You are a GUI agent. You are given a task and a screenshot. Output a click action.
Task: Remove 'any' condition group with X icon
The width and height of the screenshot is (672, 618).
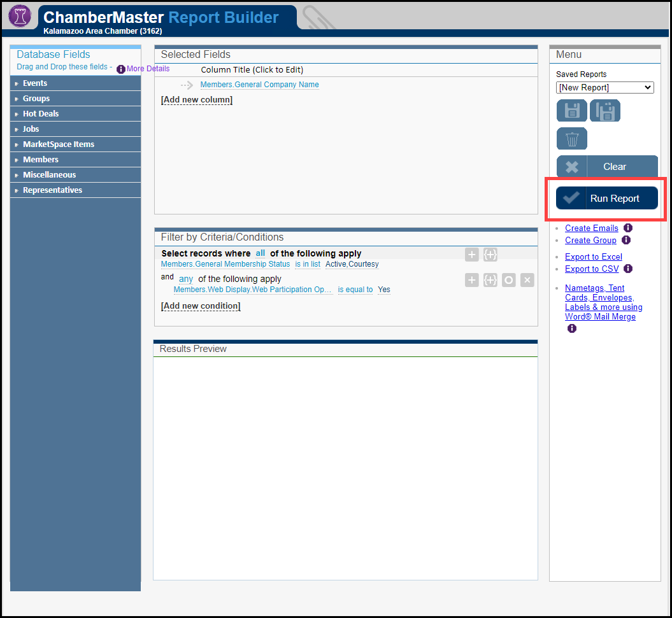(x=527, y=280)
